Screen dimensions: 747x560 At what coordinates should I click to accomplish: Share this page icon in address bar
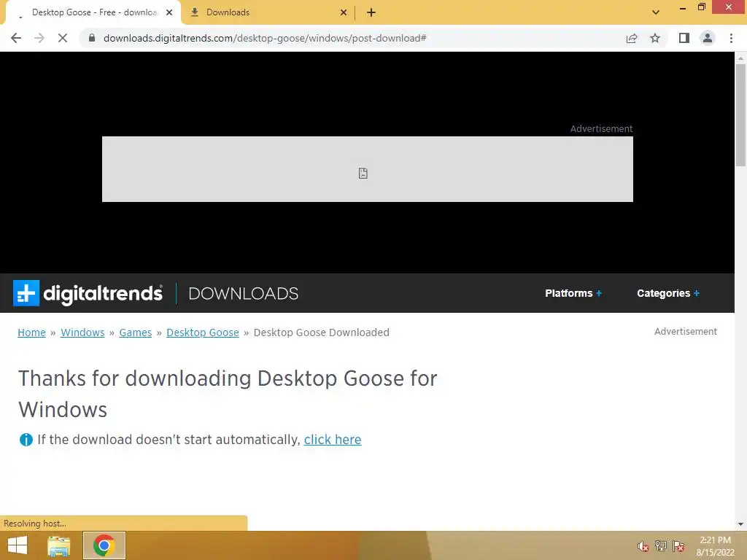[x=632, y=38]
